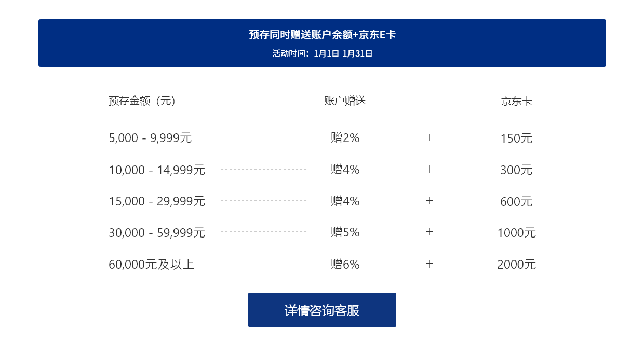Click the plus sign beside 300元
The height and width of the screenshot is (348, 644).
point(430,170)
